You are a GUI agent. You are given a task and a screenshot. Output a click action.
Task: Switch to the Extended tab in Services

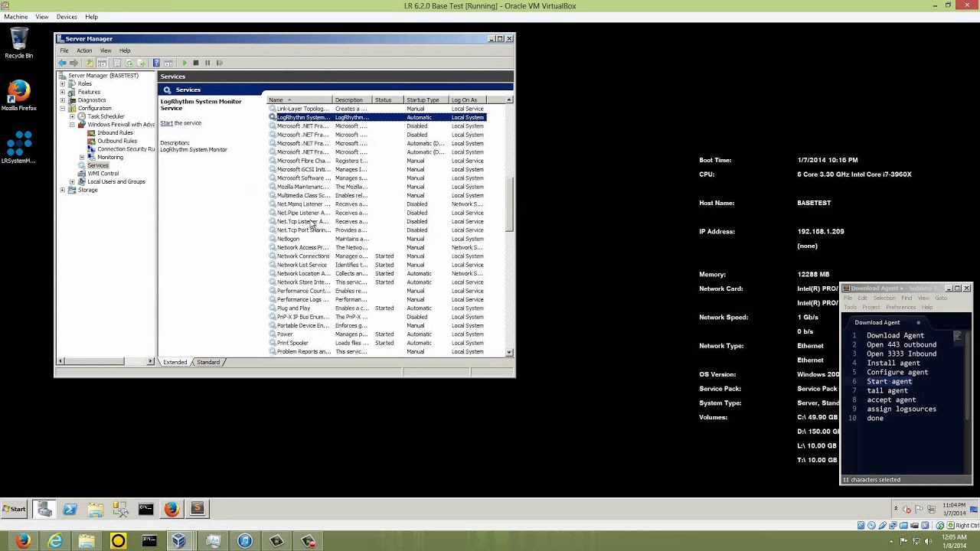point(175,362)
